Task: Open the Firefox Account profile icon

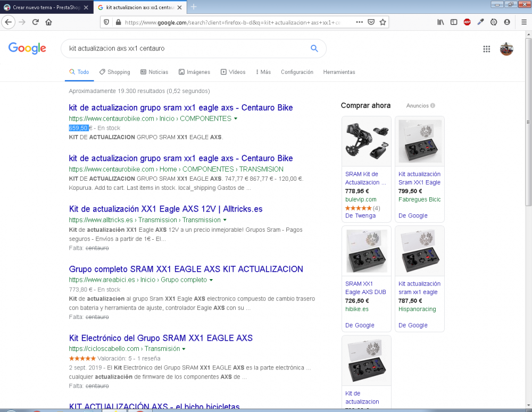Action: [506, 22]
